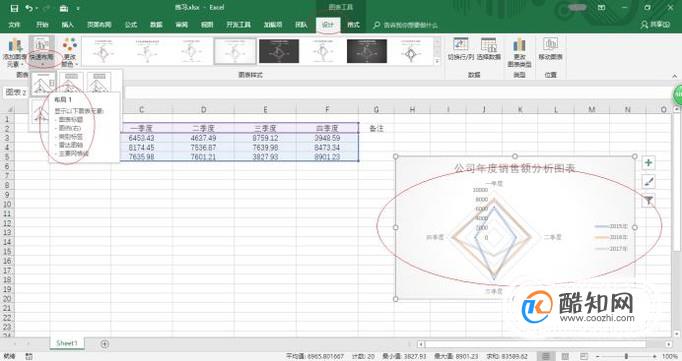Click the Chart Elements plus button
The height and width of the screenshot is (361, 682).
[x=648, y=163]
